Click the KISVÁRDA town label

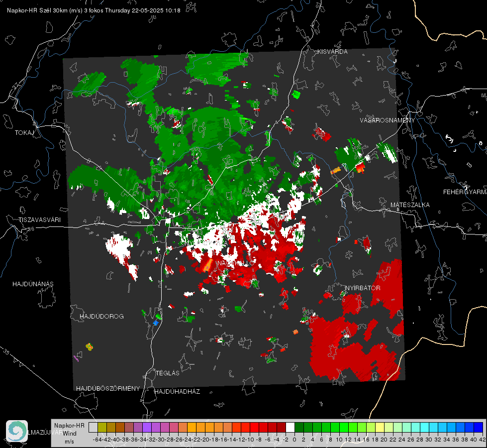[x=332, y=52]
